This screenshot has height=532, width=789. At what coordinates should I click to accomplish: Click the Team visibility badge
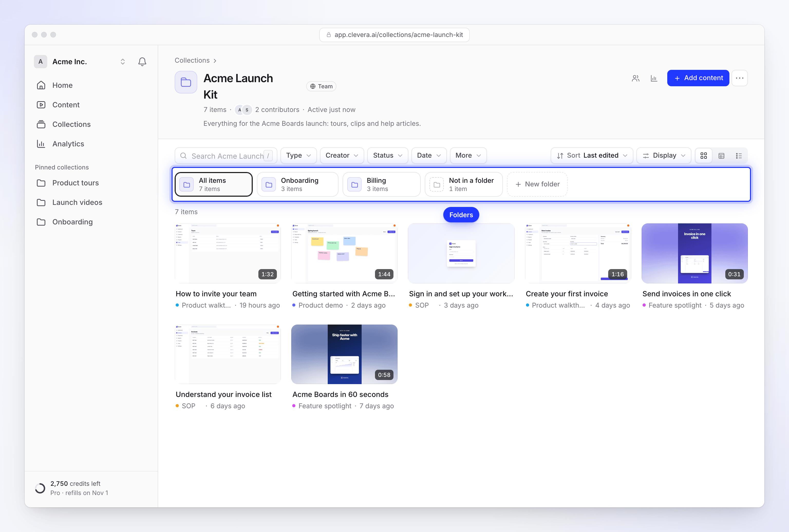click(321, 86)
